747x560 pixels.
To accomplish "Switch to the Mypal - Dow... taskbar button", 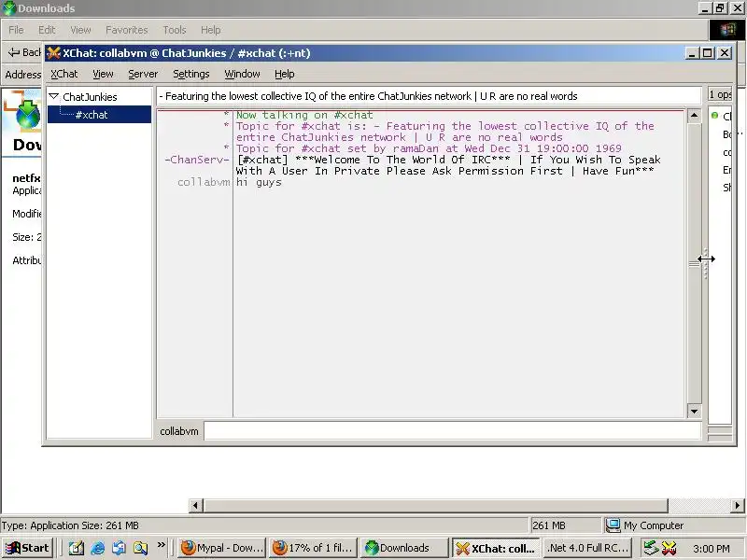I will (x=222, y=548).
